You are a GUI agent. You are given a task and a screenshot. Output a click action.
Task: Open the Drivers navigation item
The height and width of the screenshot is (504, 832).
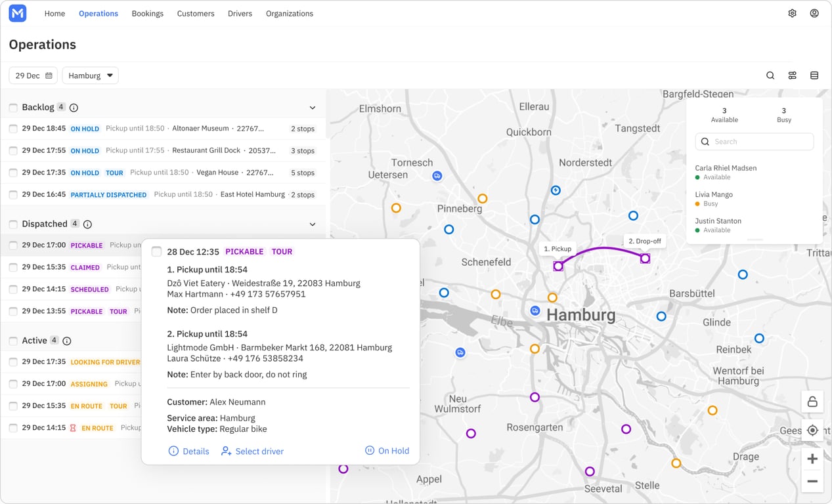[x=240, y=13]
